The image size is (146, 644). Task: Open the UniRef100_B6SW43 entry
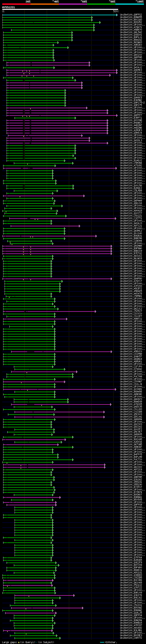(x=131, y=42)
